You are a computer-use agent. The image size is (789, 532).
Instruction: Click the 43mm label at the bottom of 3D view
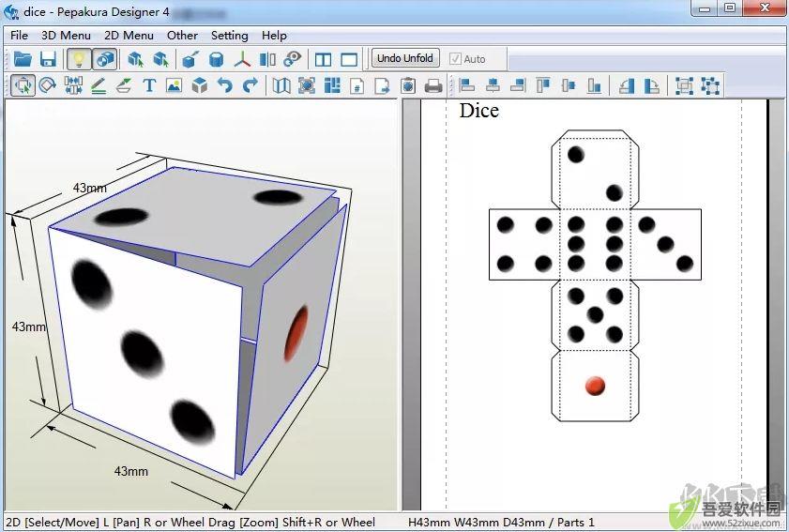click(x=130, y=472)
